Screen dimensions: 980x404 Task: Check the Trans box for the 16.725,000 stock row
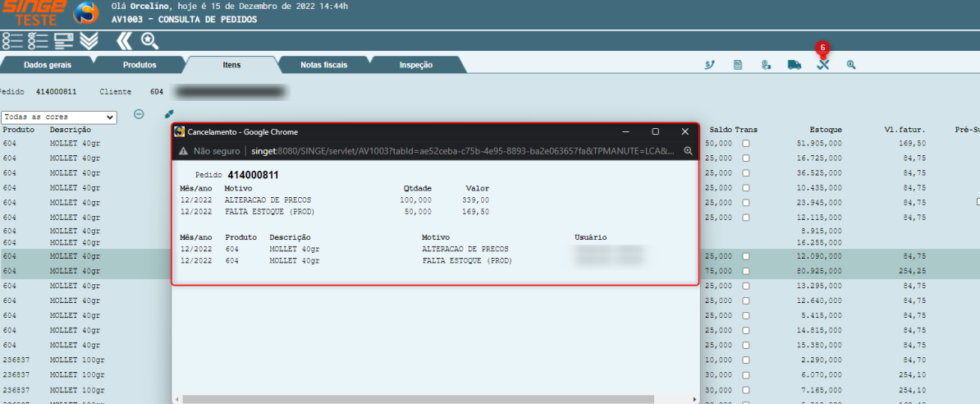coord(746,158)
